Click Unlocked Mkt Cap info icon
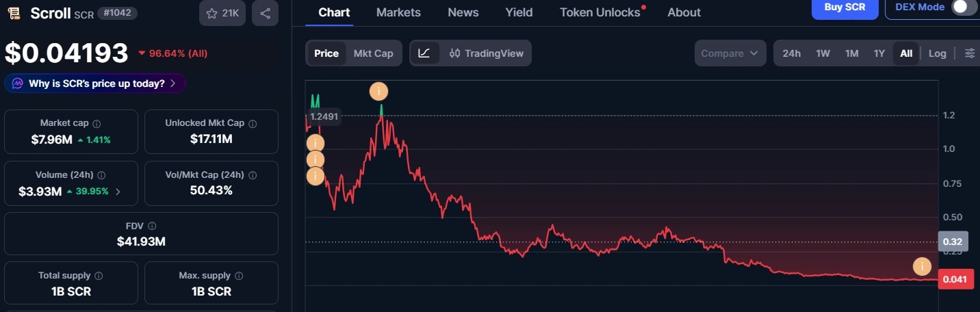 point(253,124)
